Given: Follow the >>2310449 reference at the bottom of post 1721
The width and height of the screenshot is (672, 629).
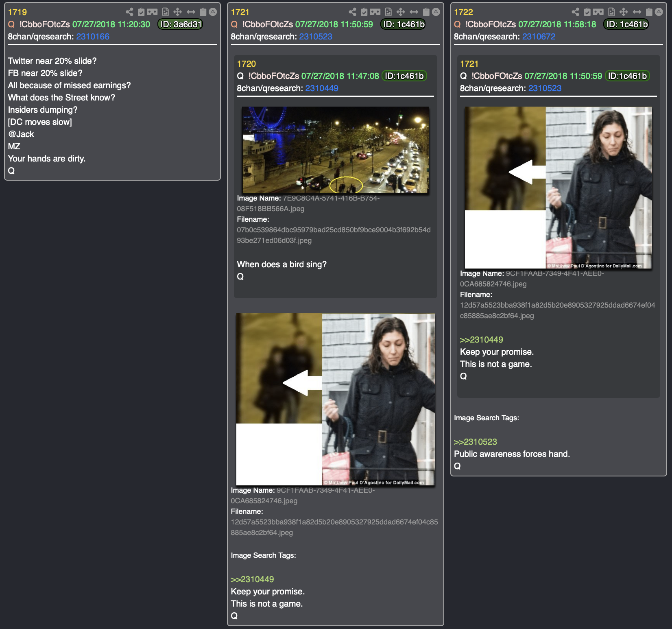Looking at the screenshot, I should pyautogui.click(x=252, y=579).
